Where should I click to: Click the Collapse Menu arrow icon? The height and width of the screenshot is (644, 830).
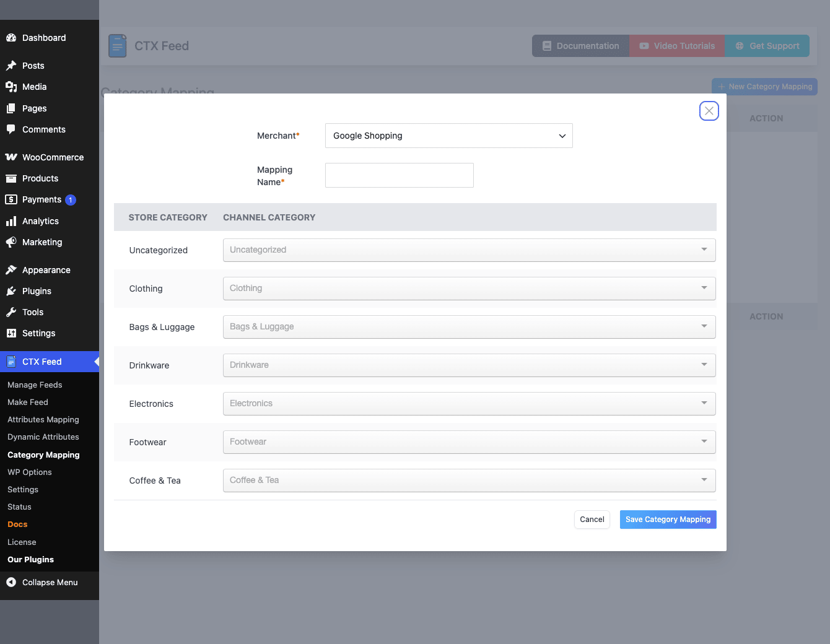coord(11,582)
